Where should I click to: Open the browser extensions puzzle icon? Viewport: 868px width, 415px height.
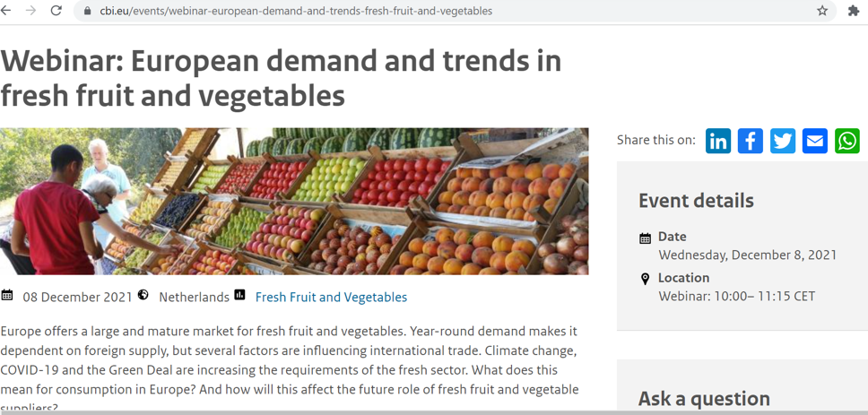coord(854,11)
